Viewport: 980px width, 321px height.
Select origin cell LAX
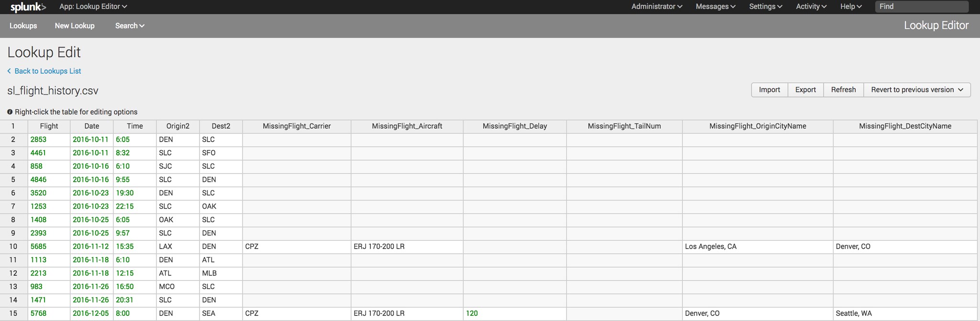[x=178, y=247]
